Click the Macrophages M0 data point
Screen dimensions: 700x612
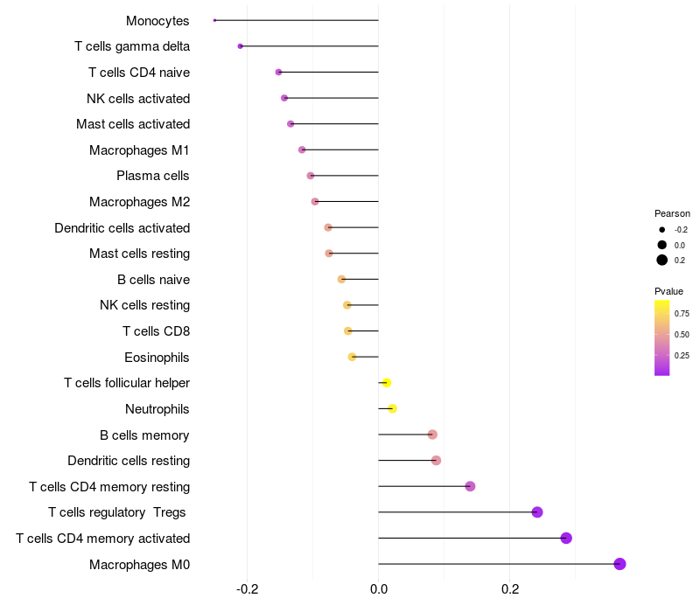coord(619,564)
